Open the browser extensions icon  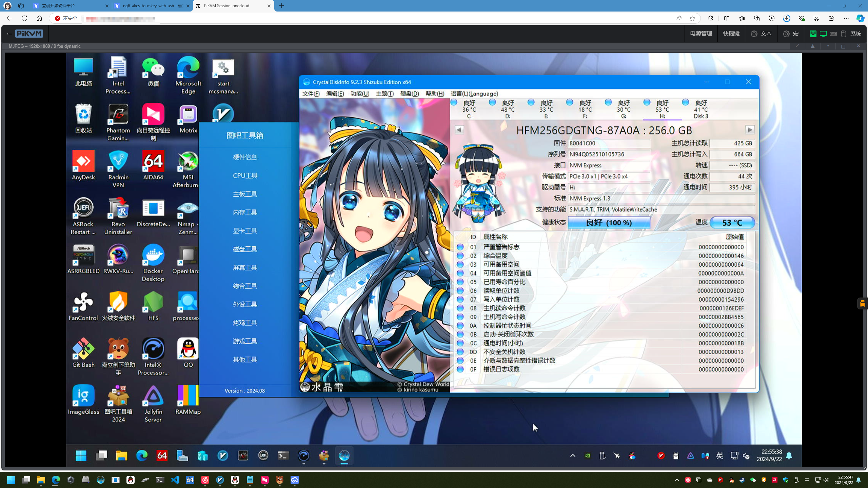point(710,18)
